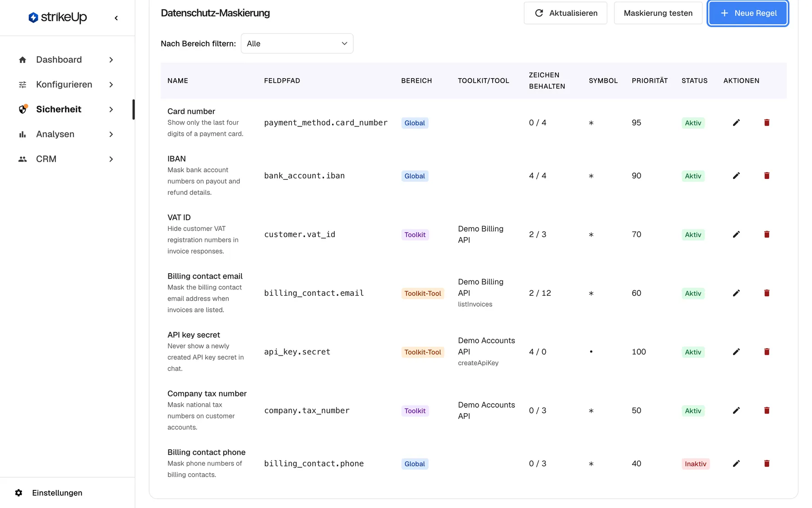Edit the Billing contact email rule
Image resolution: width=812 pixels, height=508 pixels.
click(x=736, y=293)
